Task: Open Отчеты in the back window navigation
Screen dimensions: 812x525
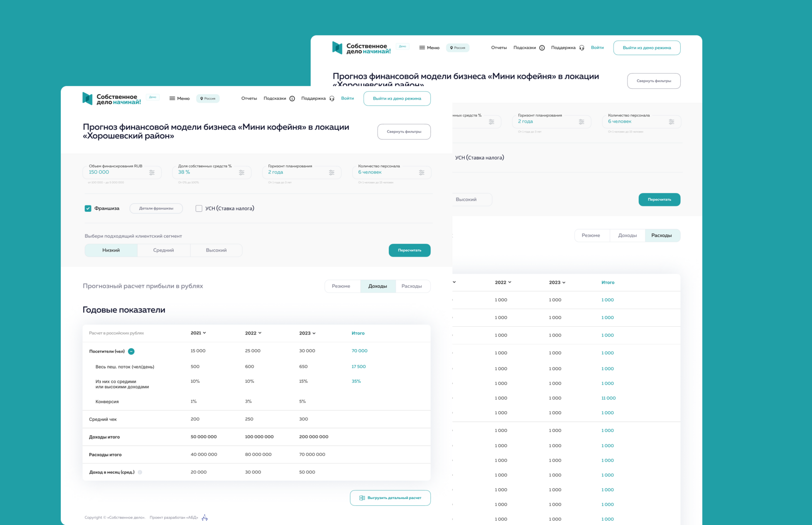Action: 499,48
